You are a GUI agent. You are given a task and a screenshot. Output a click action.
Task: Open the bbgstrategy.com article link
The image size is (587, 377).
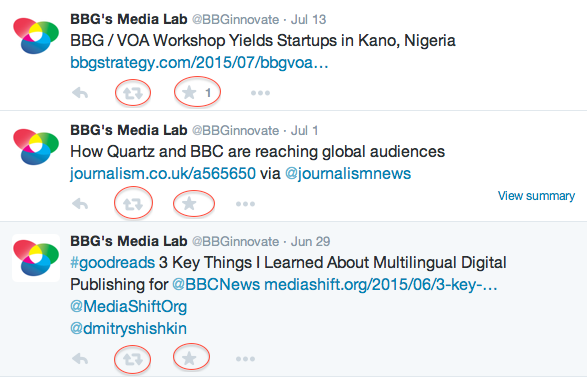coord(199,63)
